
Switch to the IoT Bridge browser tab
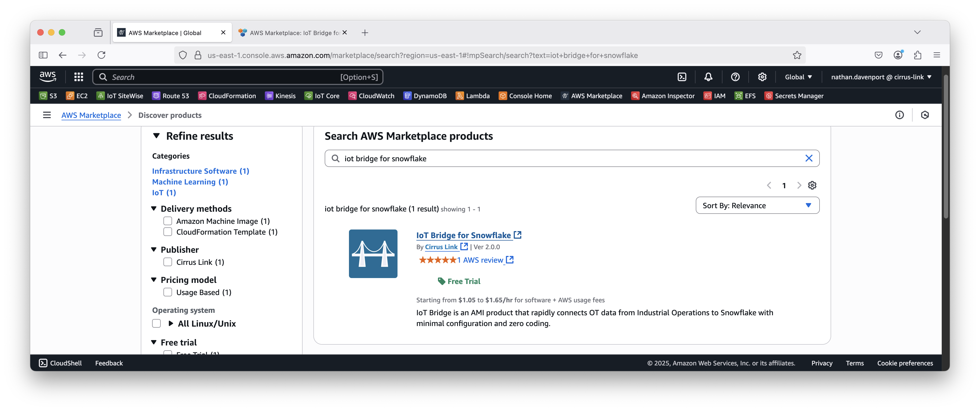[293, 33]
